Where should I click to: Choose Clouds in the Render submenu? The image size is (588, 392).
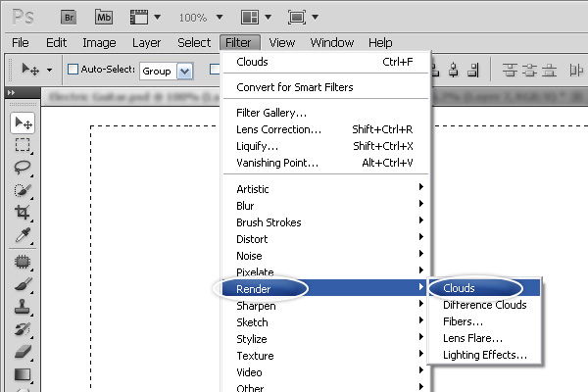(484, 288)
